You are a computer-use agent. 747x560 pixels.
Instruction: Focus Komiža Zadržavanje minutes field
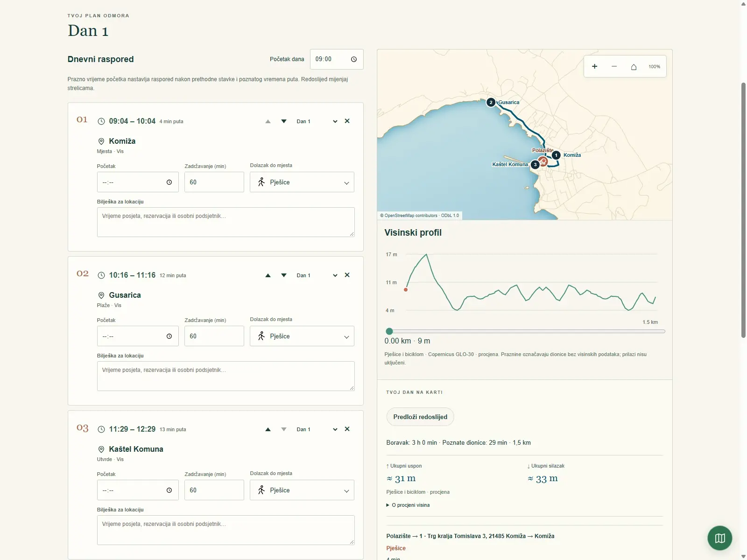(x=214, y=182)
